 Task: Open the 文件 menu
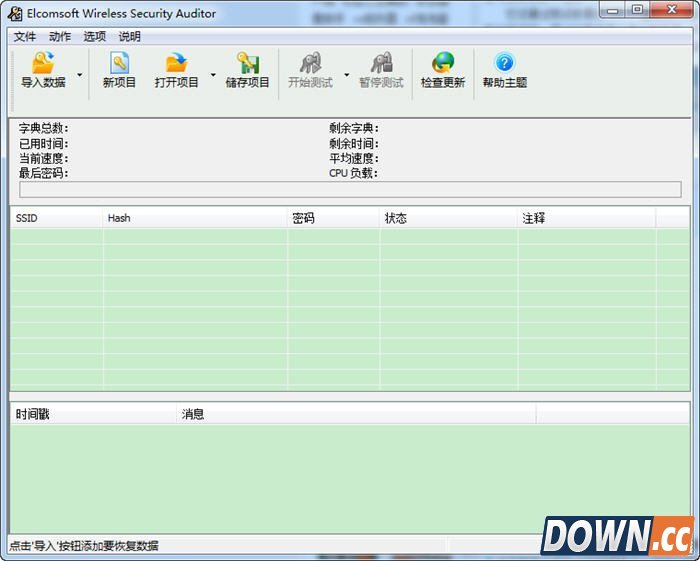tap(25, 37)
